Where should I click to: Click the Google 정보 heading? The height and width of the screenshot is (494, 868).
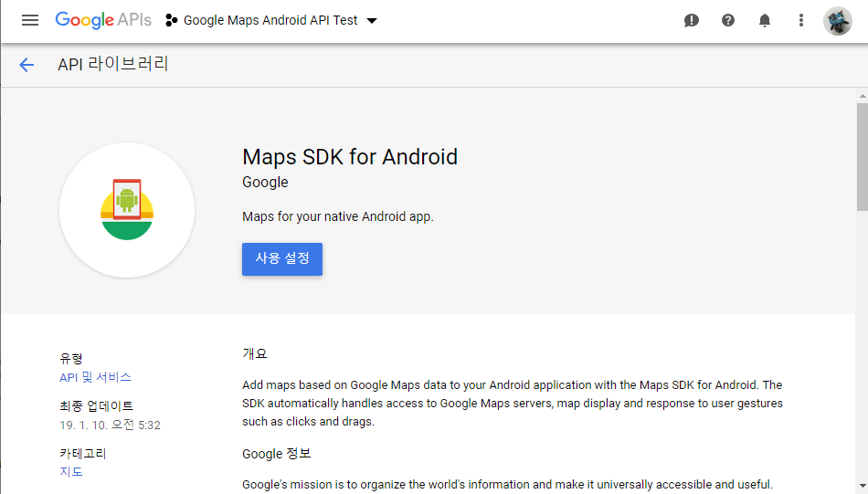click(277, 454)
